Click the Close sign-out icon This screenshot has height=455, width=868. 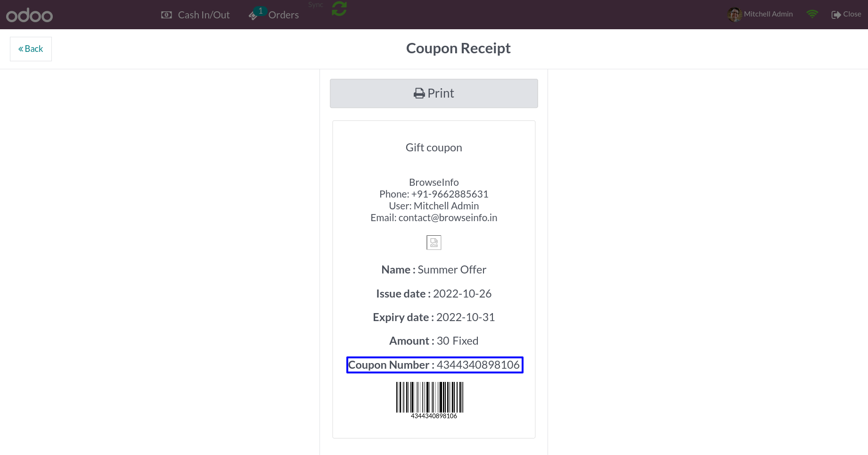(x=836, y=15)
